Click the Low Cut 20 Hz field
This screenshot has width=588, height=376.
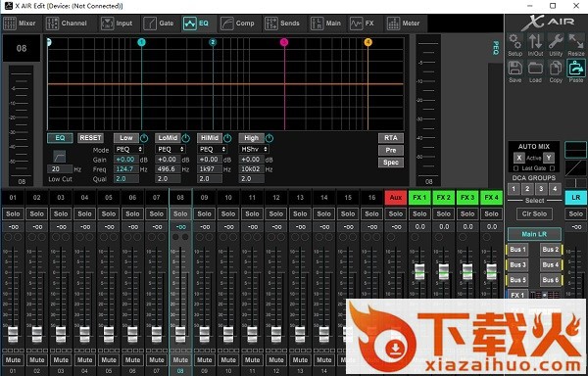60,169
